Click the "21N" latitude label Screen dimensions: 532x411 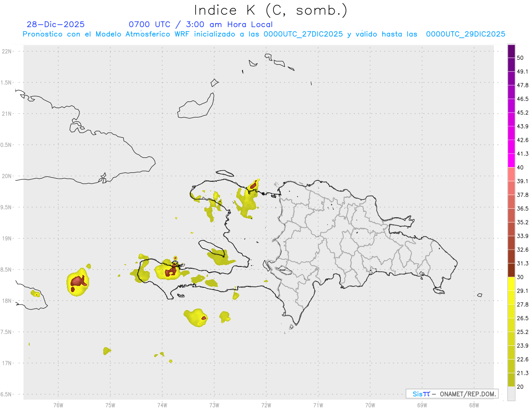click(7, 114)
